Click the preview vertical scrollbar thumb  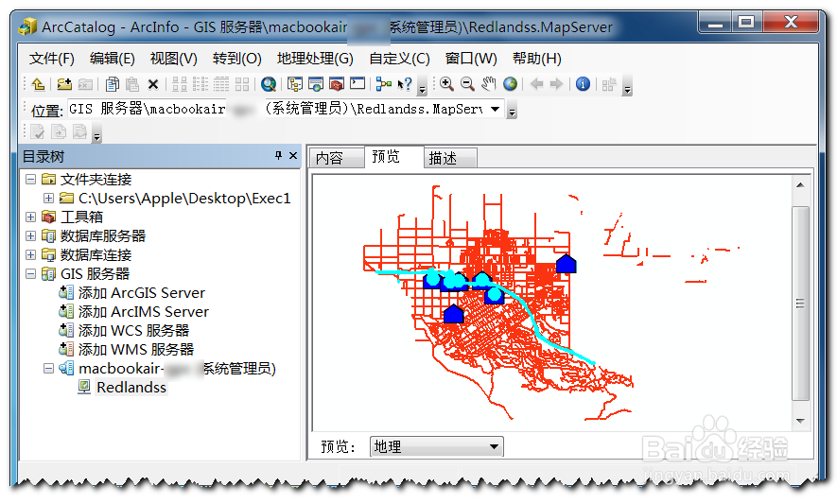click(799, 304)
